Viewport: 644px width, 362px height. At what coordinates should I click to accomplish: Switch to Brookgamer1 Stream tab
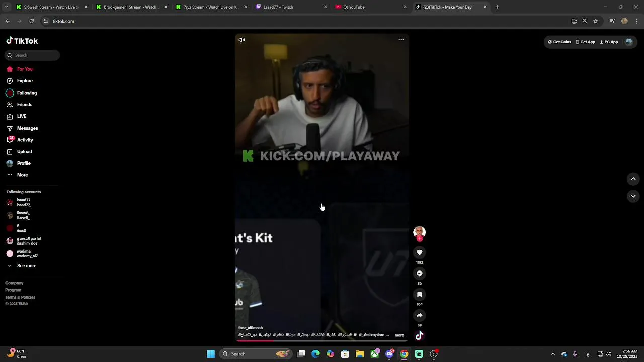[130, 7]
